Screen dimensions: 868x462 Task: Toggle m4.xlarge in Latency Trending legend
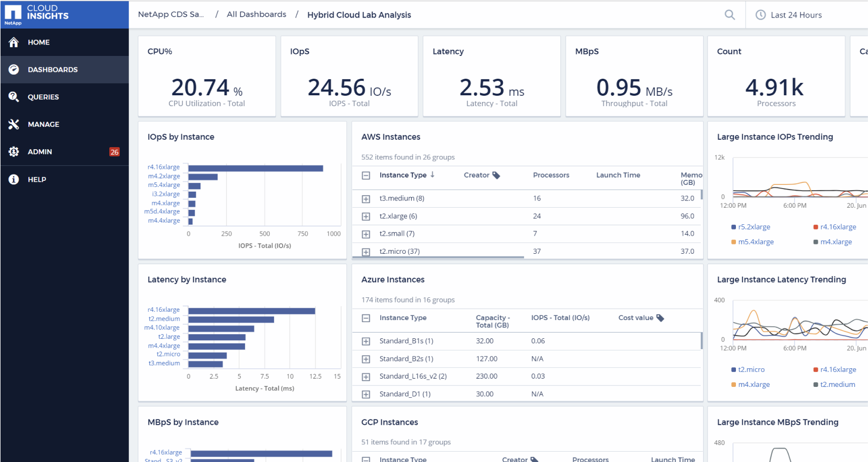750,384
